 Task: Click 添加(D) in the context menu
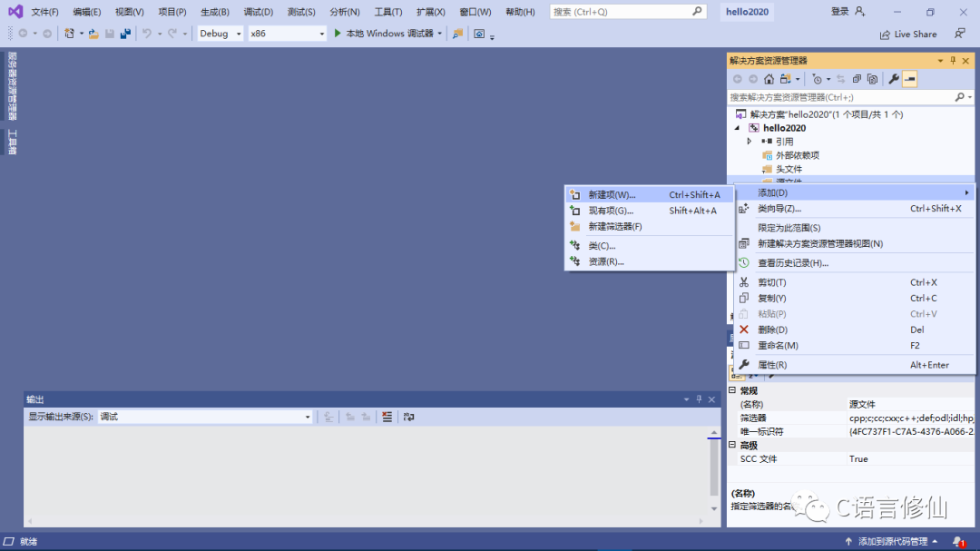point(855,192)
